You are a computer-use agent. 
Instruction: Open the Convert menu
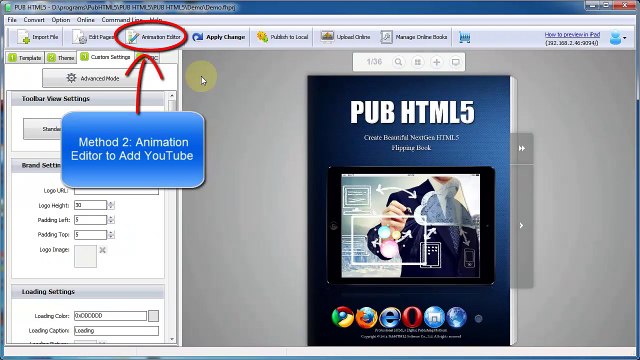coord(34,20)
